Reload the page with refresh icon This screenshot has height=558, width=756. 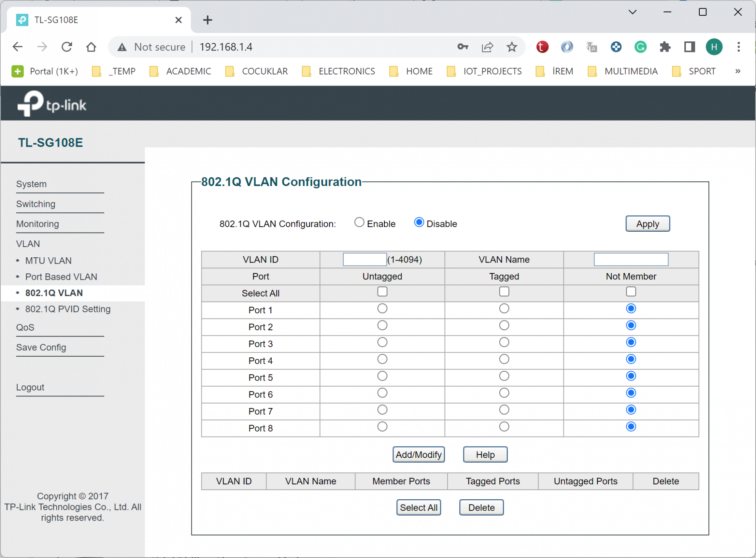click(x=67, y=47)
